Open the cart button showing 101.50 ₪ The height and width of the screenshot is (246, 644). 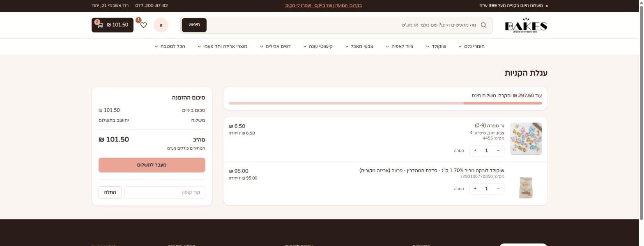(113, 25)
